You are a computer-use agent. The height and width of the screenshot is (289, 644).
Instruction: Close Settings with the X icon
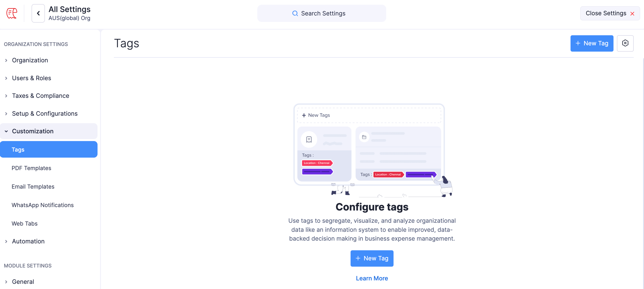pos(632,13)
